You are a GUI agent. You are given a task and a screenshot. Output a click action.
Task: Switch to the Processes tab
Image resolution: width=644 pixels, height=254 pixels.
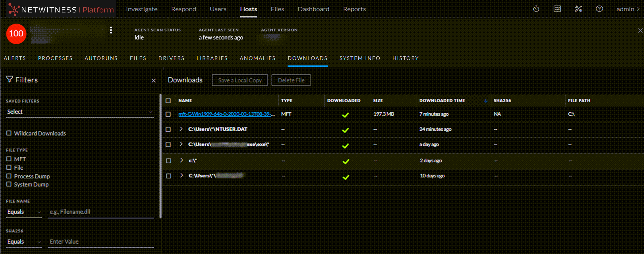coord(55,58)
